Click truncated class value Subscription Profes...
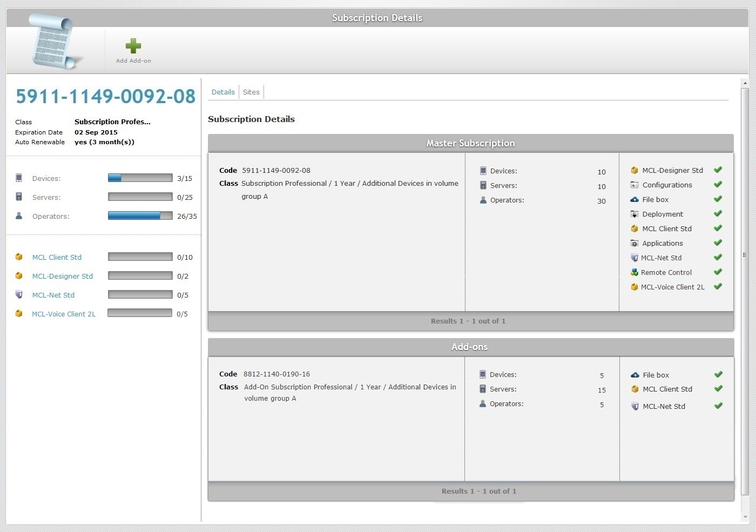 pyautogui.click(x=112, y=122)
